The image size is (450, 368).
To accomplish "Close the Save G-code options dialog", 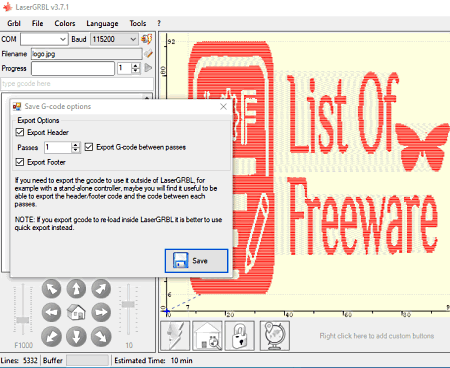I will click(x=223, y=106).
